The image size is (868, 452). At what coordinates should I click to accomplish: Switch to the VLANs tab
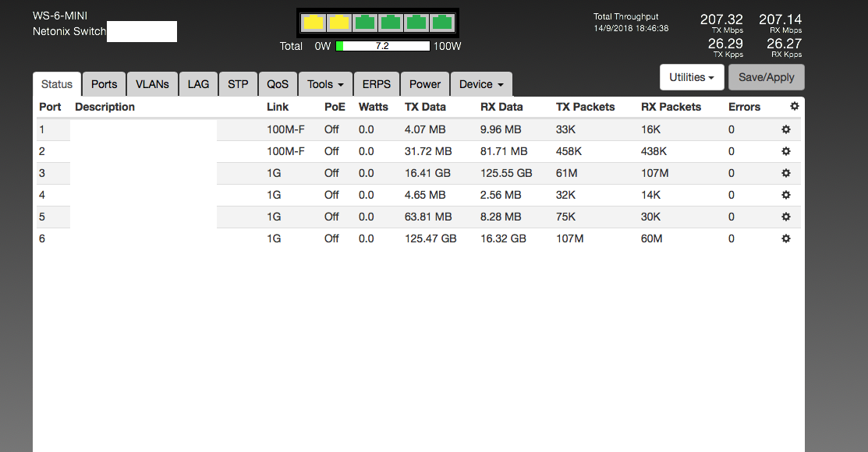[x=152, y=84]
